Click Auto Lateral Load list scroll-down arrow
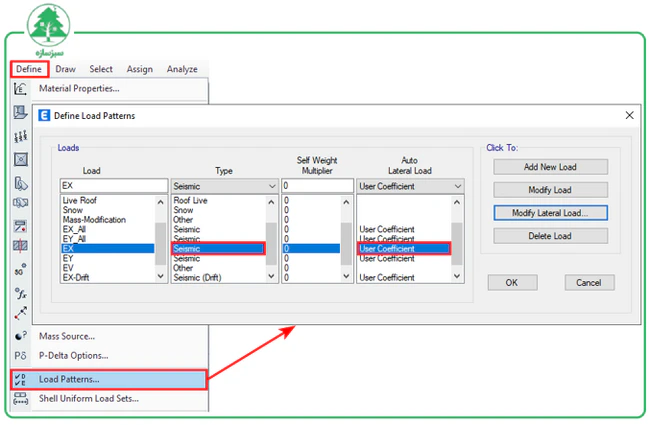Viewport: 650px width, 425px height. [457, 276]
